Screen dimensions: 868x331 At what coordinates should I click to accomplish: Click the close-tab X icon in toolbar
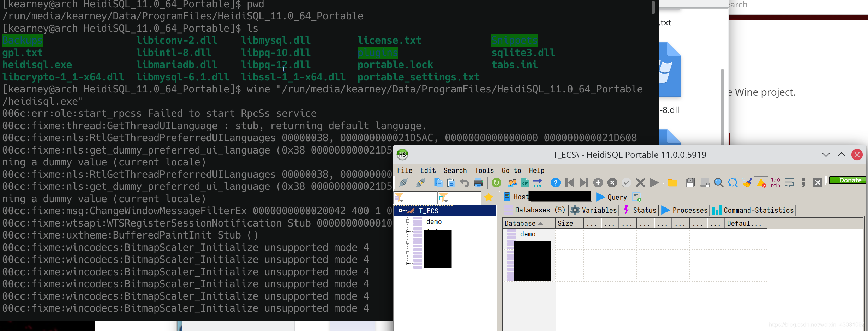[x=818, y=182]
